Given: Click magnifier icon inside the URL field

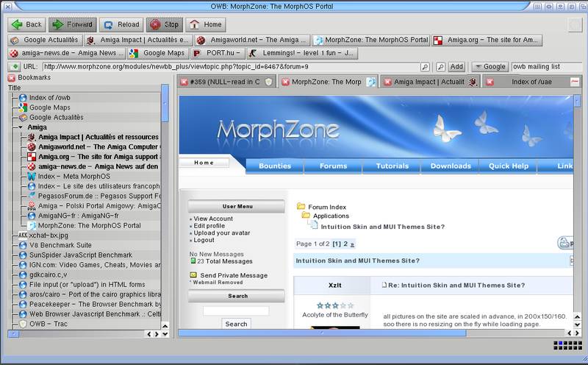Looking at the screenshot, I should [x=425, y=67].
